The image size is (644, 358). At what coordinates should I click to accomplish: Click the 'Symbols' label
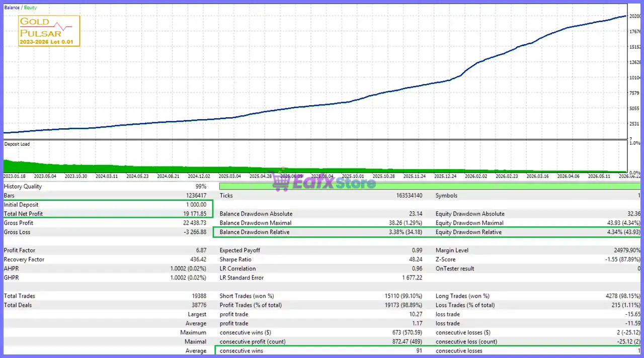[x=446, y=196]
